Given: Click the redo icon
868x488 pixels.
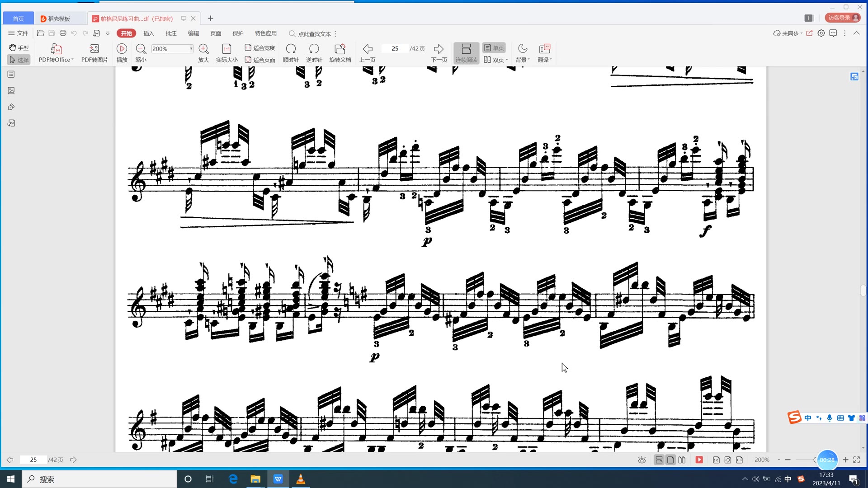Looking at the screenshot, I should (x=85, y=33).
